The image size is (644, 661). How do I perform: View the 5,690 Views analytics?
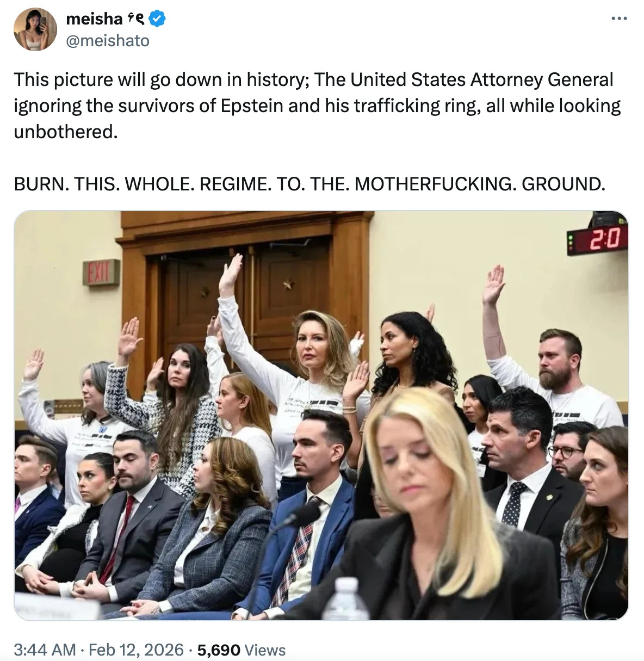pyautogui.click(x=241, y=649)
